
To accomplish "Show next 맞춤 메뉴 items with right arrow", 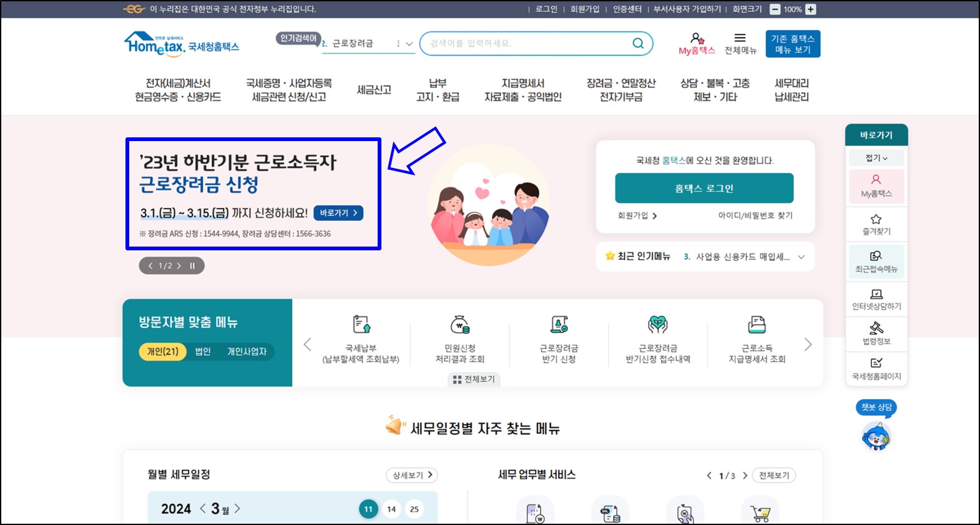I will pos(808,345).
